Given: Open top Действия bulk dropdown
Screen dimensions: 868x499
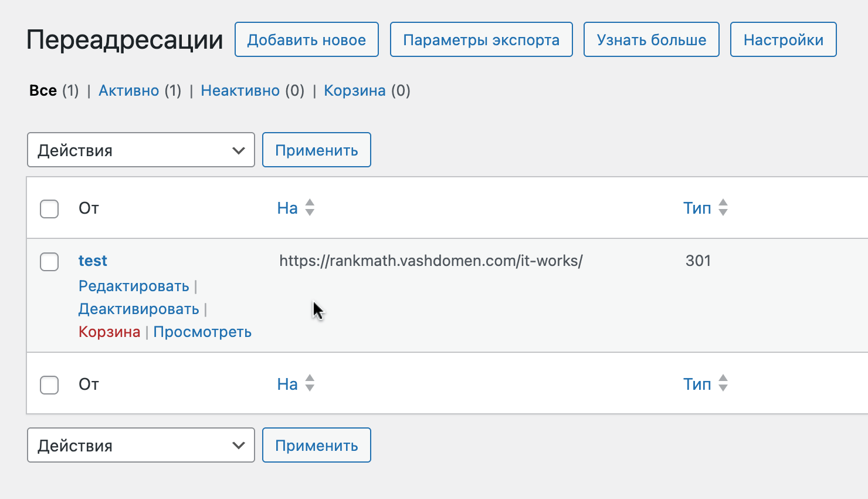Looking at the screenshot, I should 141,150.
